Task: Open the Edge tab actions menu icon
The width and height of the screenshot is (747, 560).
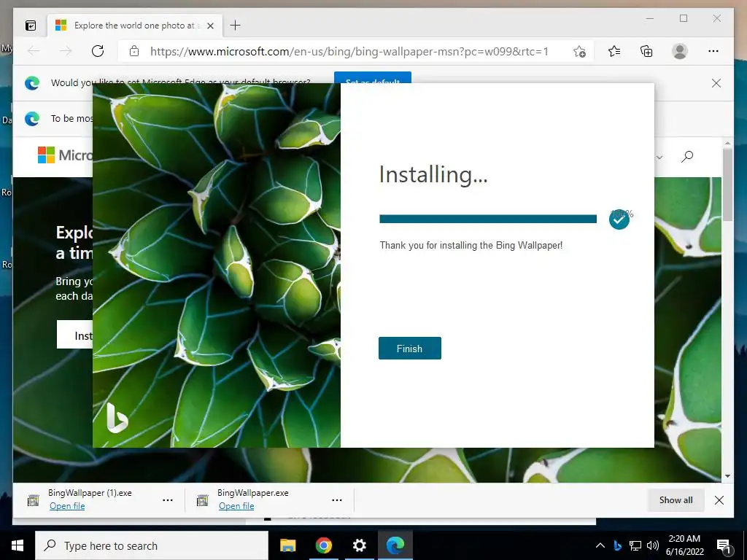Action: (31, 26)
